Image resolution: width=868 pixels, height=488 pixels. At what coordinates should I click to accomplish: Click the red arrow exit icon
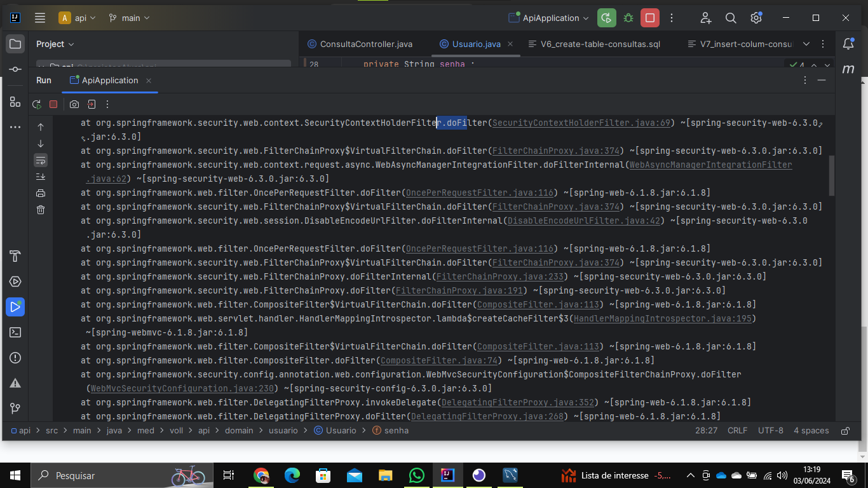91,104
